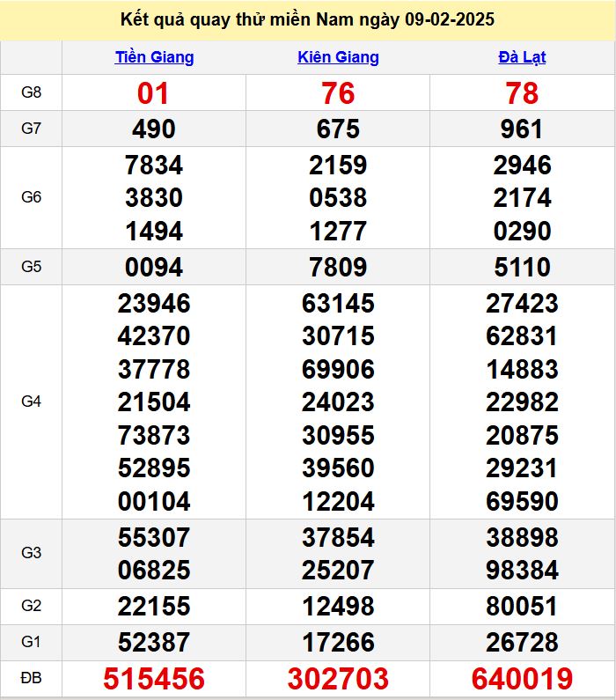Click the G5 number 7809

338,268
